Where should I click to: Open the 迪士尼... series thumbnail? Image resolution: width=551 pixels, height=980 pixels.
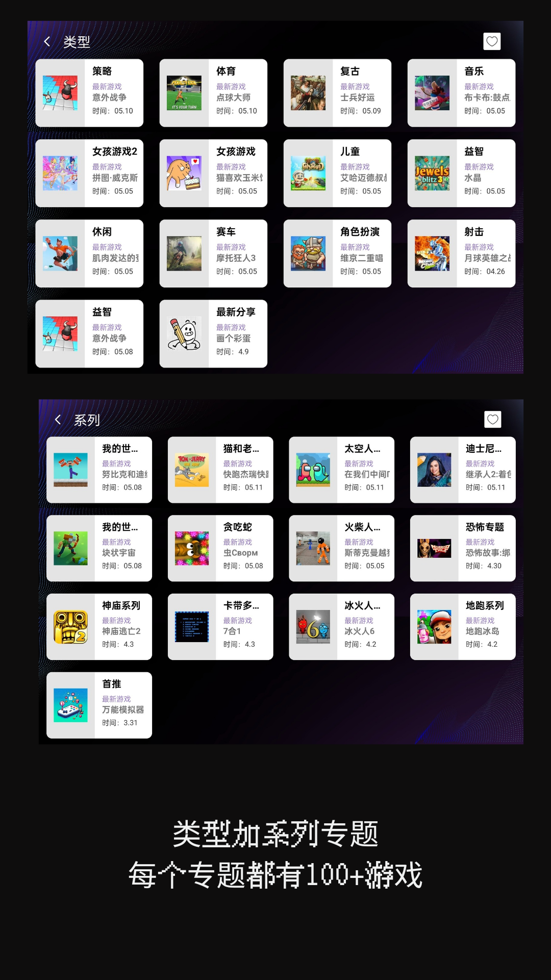click(x=434, y=470)
